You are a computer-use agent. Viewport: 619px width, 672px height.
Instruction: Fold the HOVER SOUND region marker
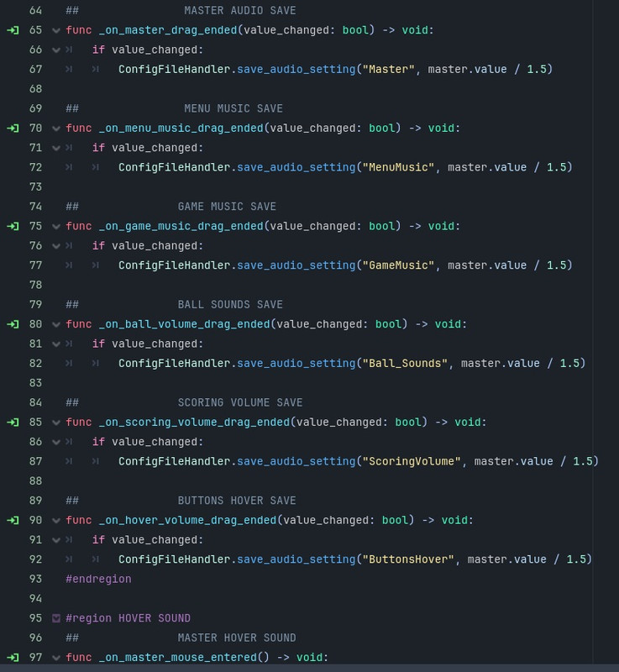56,618
